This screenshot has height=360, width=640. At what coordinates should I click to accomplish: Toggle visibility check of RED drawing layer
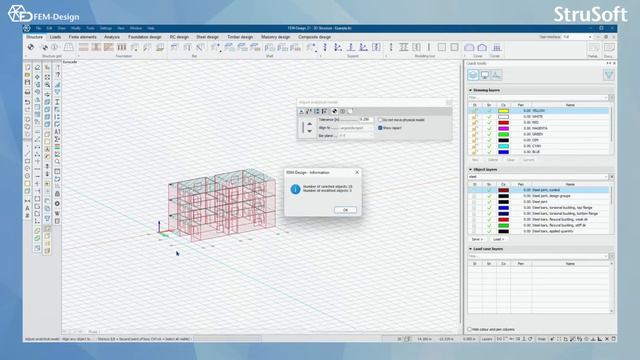pyautogui.click(x=489, y=122)
